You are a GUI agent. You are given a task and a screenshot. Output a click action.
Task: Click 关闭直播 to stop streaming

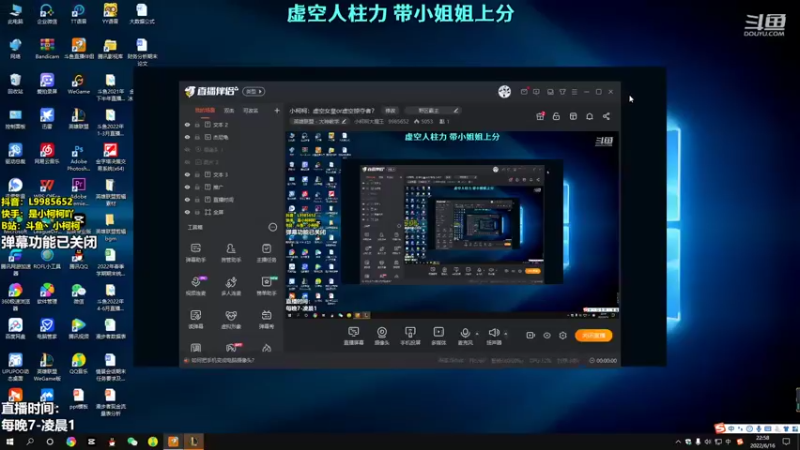(x=593, y=335)
